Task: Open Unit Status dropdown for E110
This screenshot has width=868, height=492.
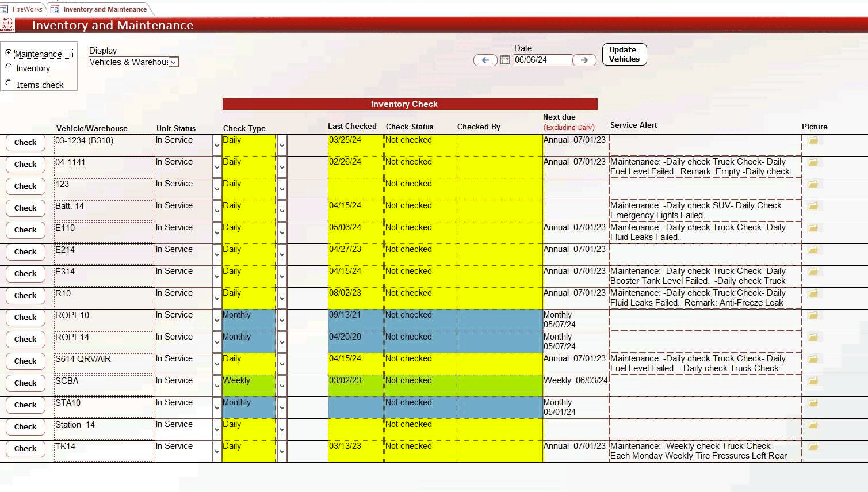Action: (x=217, y=233)
